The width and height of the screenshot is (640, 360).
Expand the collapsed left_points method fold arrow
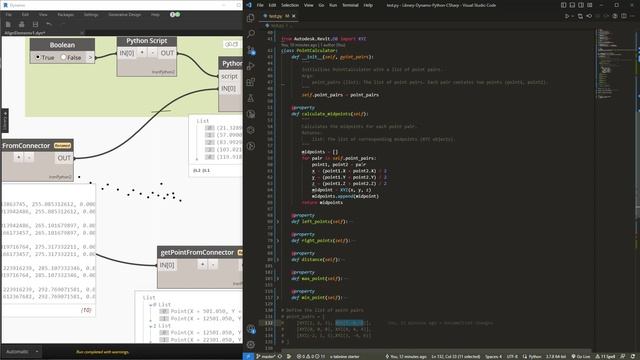coord(278,222)
